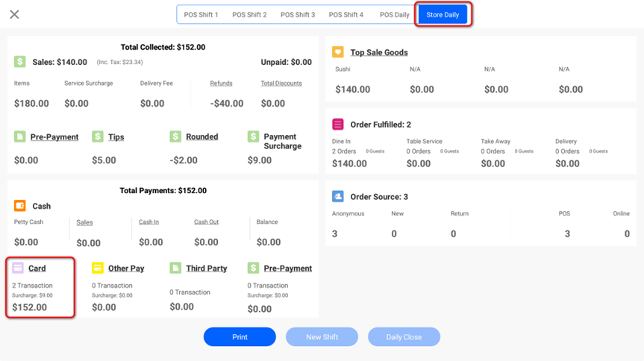Click the purple Card icon
The height and width of the screenshot is (361, 644).
point(18,269)
